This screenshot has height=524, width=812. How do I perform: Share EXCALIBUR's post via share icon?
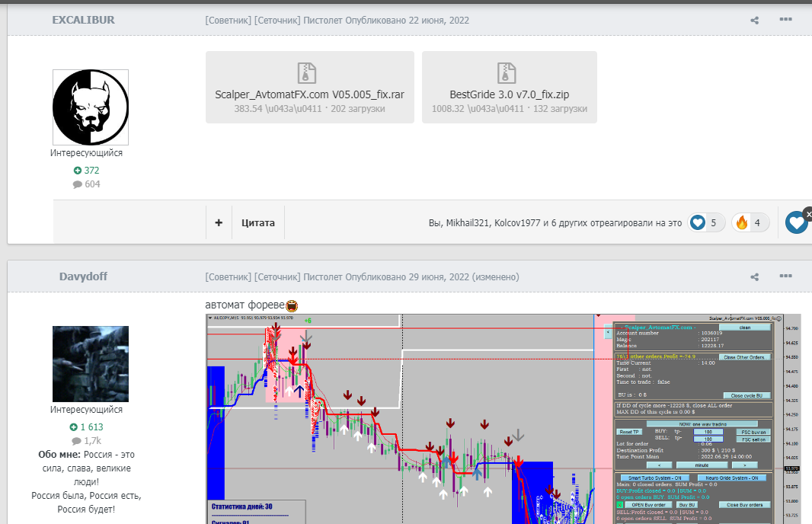[755, 21]
